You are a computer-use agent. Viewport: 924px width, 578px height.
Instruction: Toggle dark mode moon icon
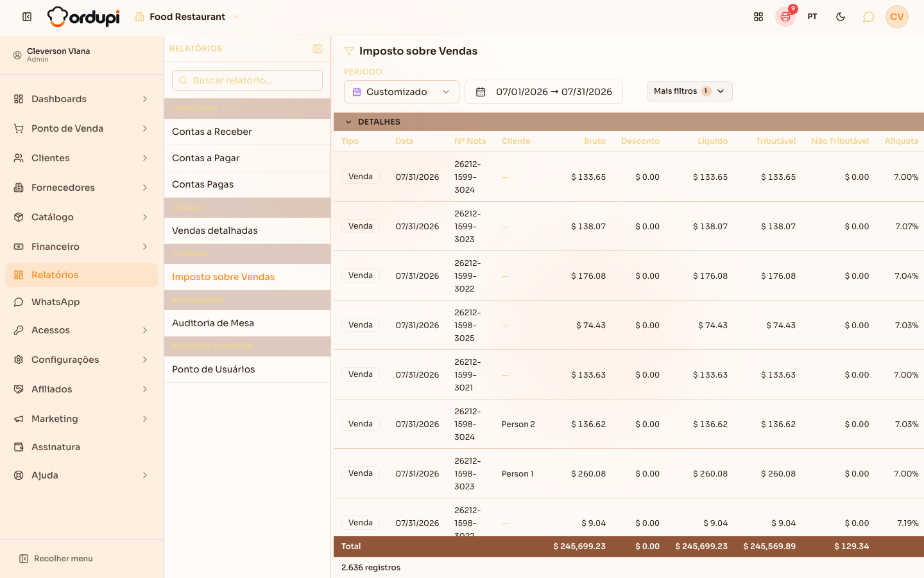[x=841, y=17]
